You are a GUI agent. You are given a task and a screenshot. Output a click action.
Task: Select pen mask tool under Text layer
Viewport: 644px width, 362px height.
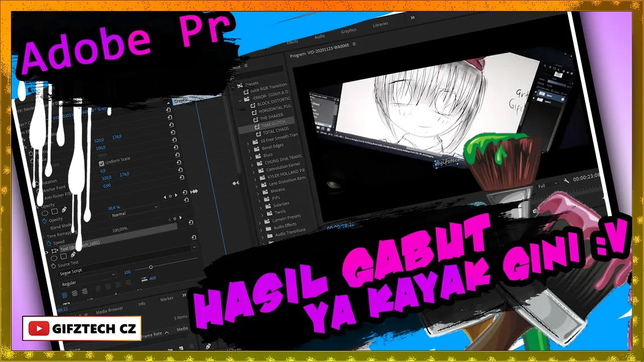click(x=73, y=254)
